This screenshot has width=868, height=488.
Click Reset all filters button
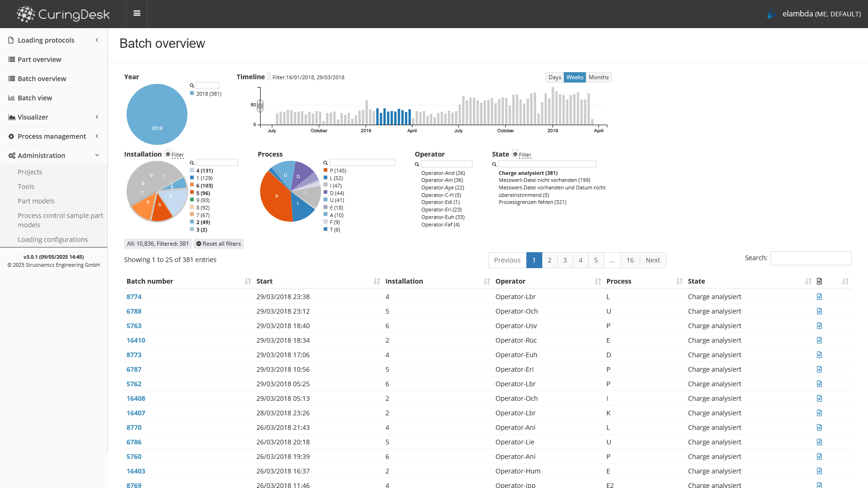click(218, 244)
